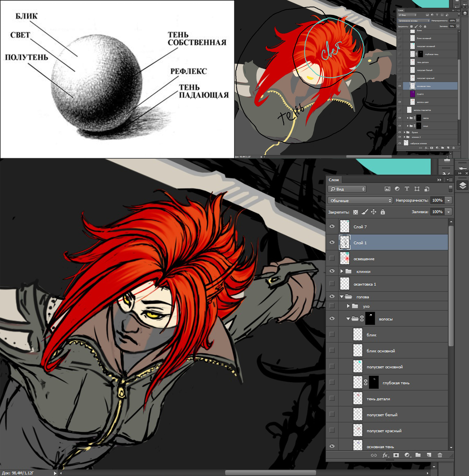
Task: Hide the голова group in large panel
Action: [332, 296]
